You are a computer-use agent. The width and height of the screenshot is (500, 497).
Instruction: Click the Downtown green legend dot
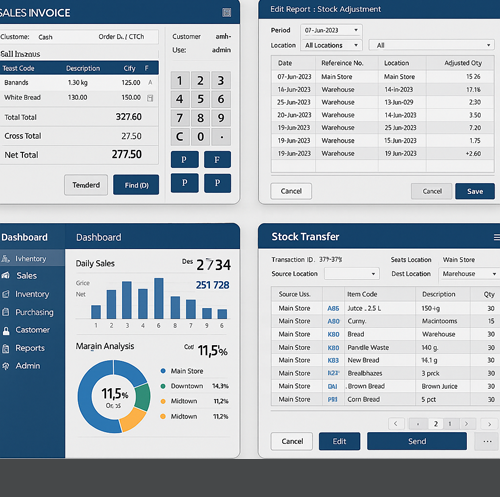[163, 386]
